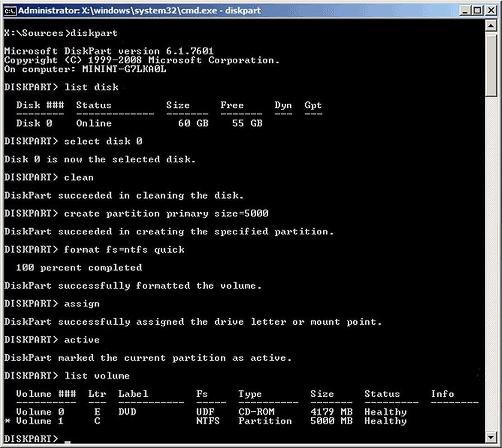Viewport: 502px width, 448px height.
Task: Click the '60 GB' disk size value
Action: (194, 123)
